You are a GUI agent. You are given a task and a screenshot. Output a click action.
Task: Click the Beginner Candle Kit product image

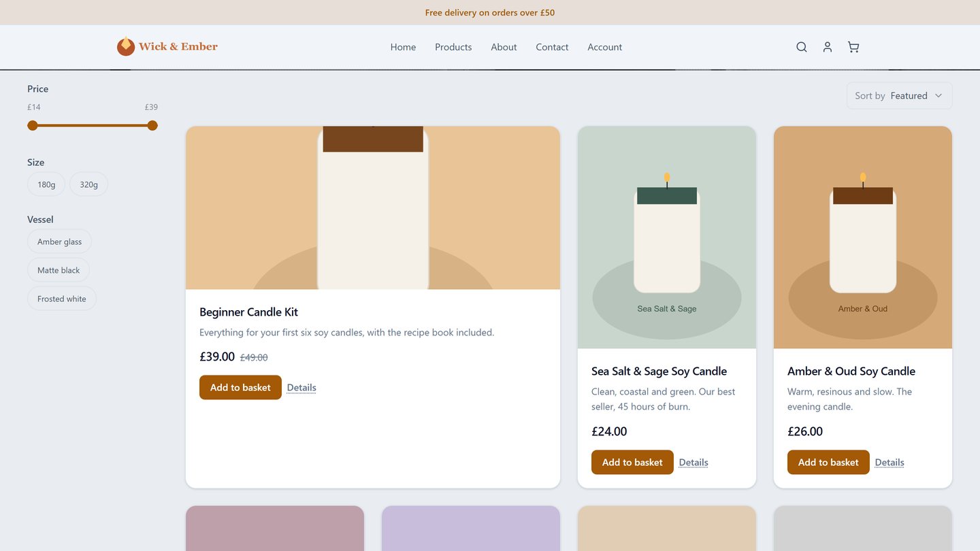(x=373, y=208)
